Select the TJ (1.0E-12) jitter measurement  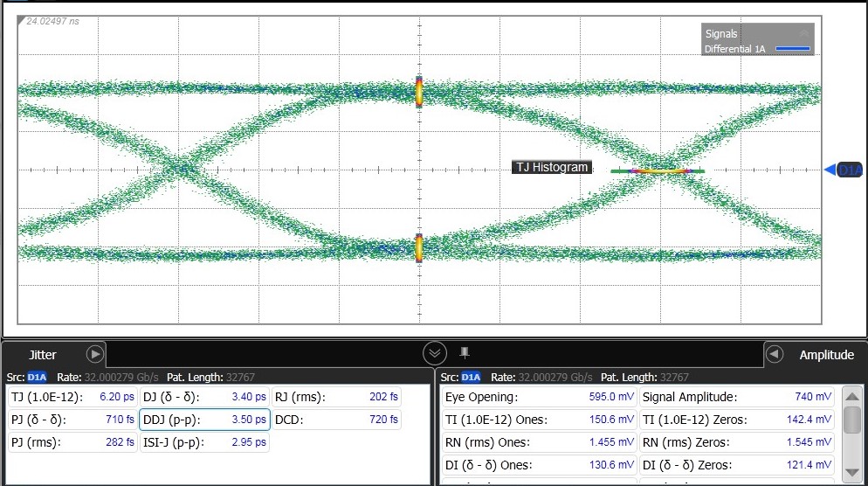pyautogui.click(x=71, y=397)
